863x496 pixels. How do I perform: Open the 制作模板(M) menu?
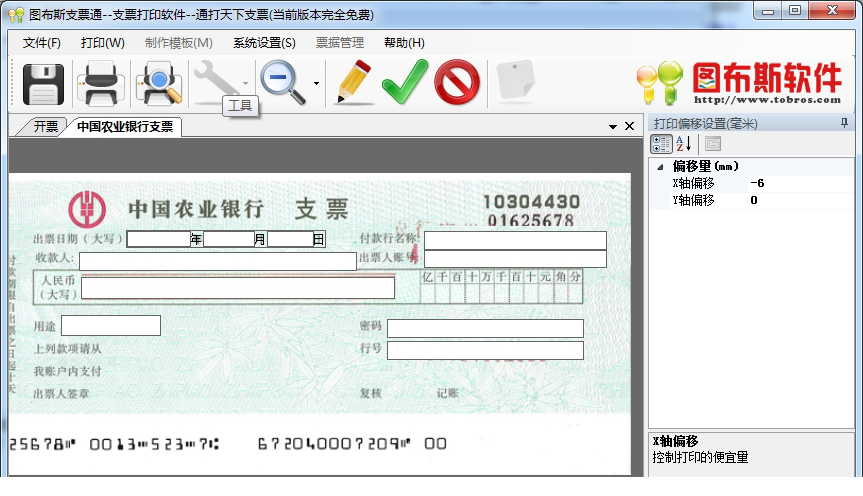[x=179, y=43]
